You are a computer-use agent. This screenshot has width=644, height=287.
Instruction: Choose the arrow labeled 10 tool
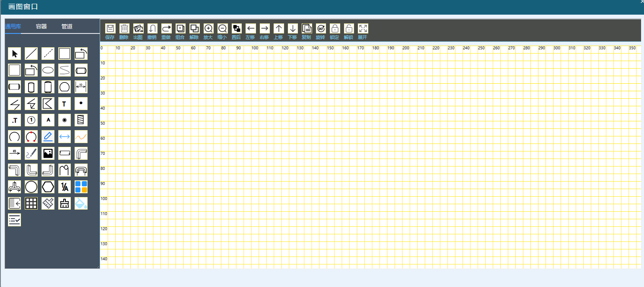pos(14,153)
